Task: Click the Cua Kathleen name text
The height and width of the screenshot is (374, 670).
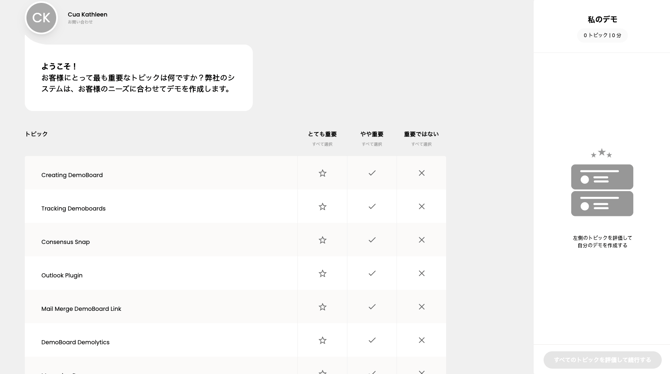Action: [87, 15]
